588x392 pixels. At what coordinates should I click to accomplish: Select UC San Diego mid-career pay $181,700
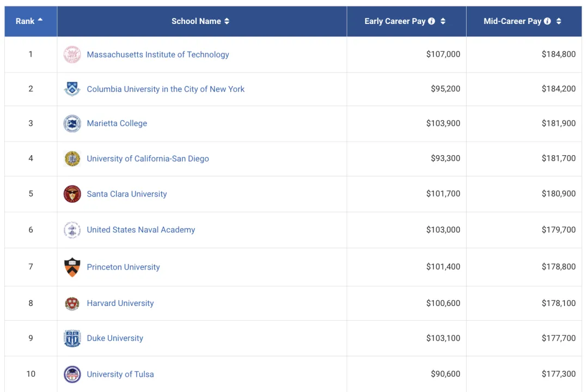click(559, 158)
